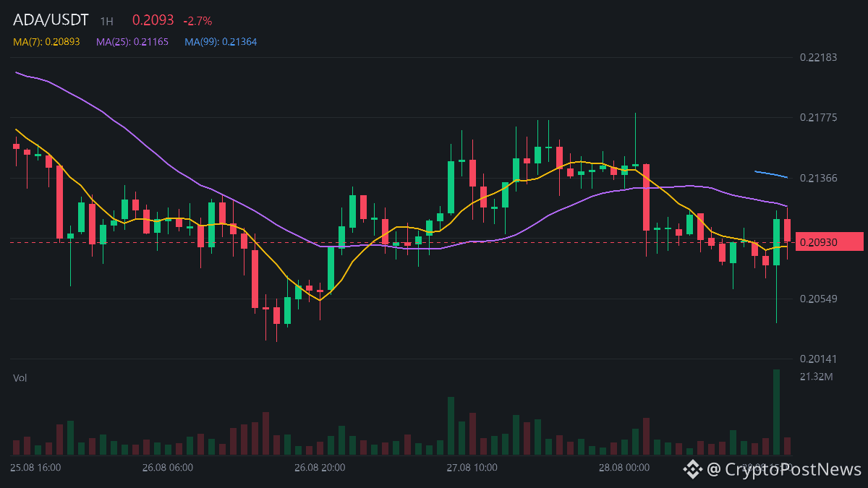Click the 27.08 10:00 time axis label

(x=472, y=468)
